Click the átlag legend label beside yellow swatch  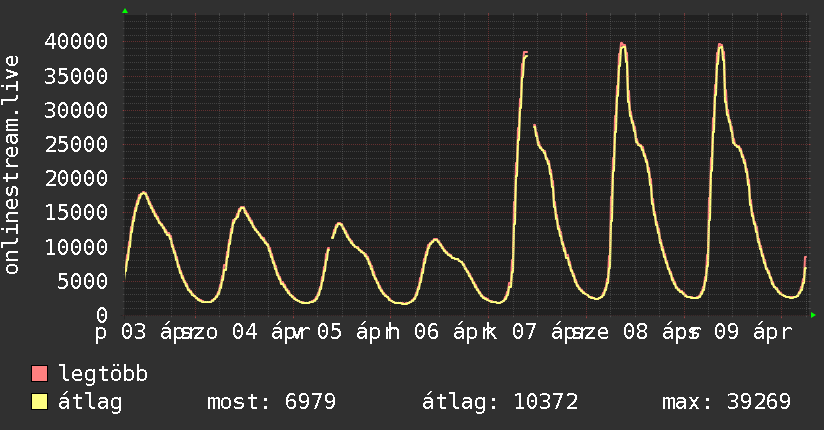[90, 402]
